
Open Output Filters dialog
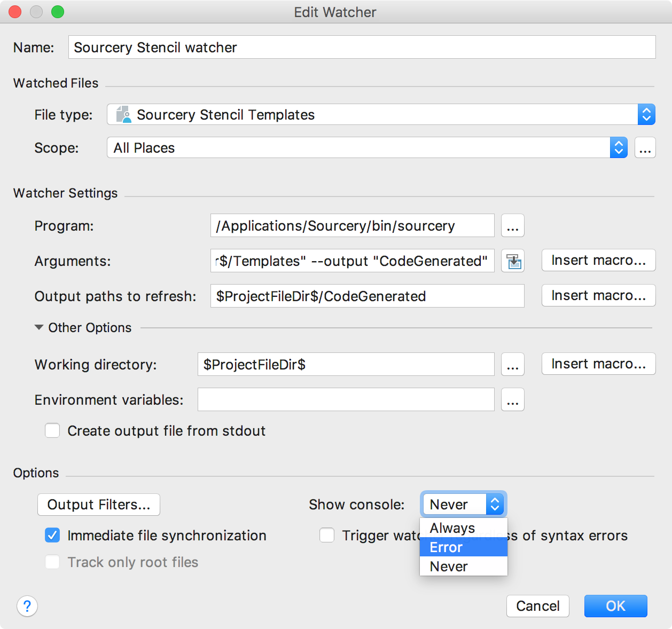click(x=99, y=505)
